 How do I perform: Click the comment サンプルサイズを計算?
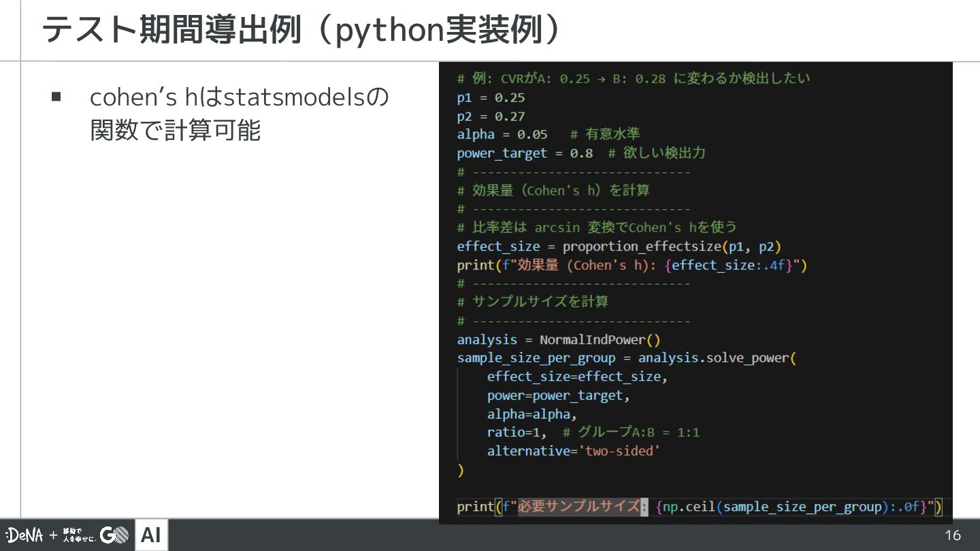coord(532,301)
